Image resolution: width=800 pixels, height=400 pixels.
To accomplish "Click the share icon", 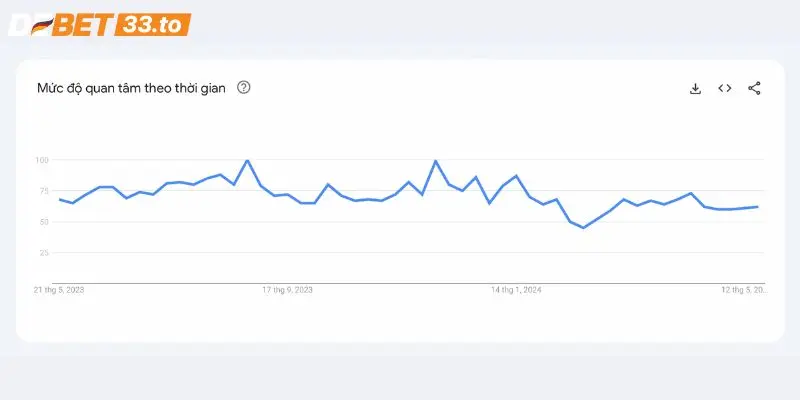I will pyautogui.click(x=754, y=88).
